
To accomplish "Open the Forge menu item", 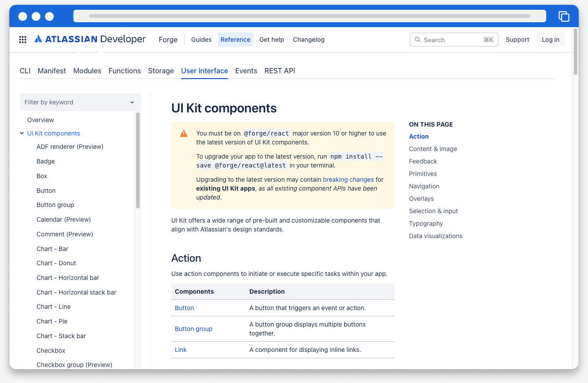I will (x=168, y=40).
